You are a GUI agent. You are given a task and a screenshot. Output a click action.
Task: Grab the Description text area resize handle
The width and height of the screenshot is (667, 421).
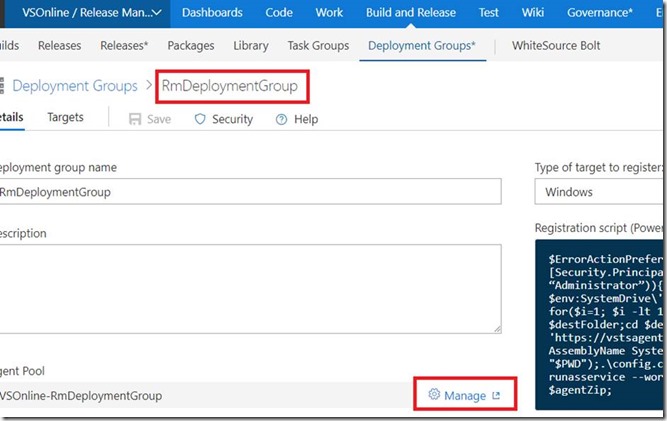pyautogui.click(x=497, y=329)
